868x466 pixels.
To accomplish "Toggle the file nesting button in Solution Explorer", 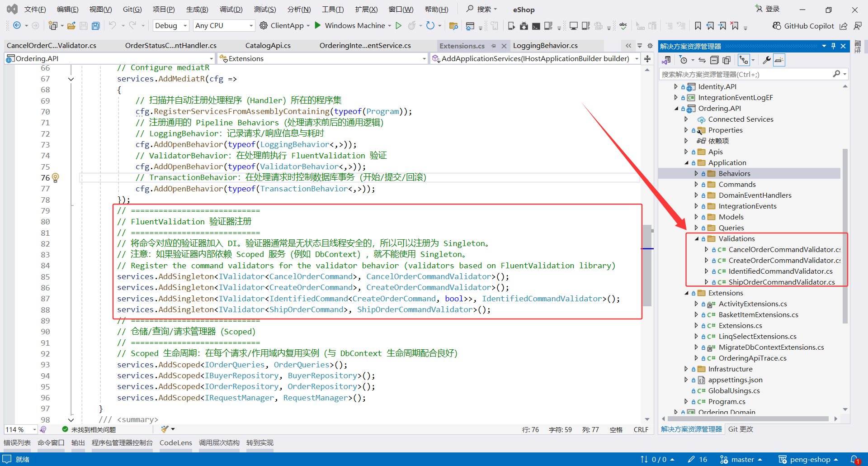I will (x=744, y=60).
